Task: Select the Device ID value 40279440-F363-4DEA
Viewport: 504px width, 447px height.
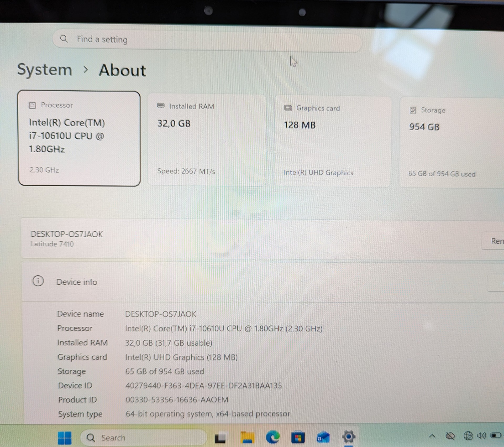Action: click(203, 386)
